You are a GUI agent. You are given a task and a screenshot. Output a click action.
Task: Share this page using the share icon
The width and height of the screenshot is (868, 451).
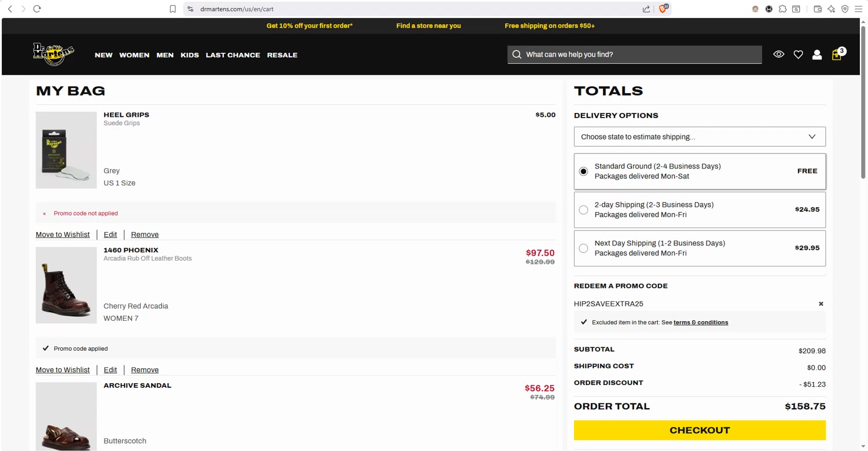click(646, 9)
